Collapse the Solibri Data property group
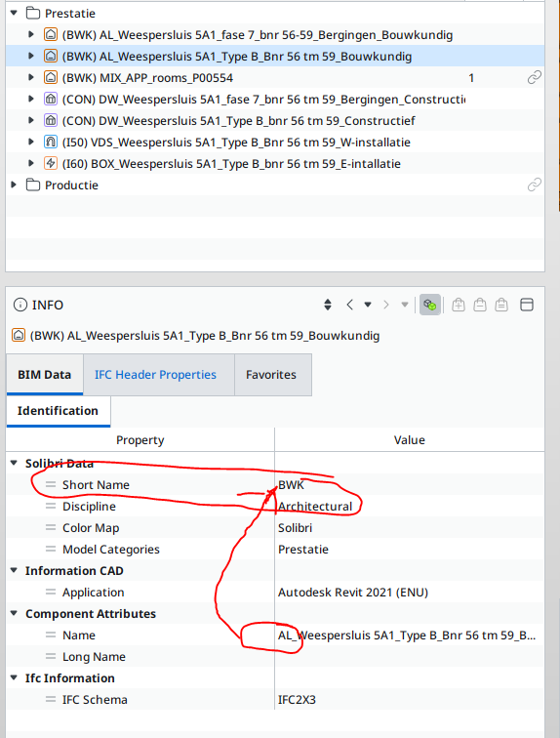 14,463
